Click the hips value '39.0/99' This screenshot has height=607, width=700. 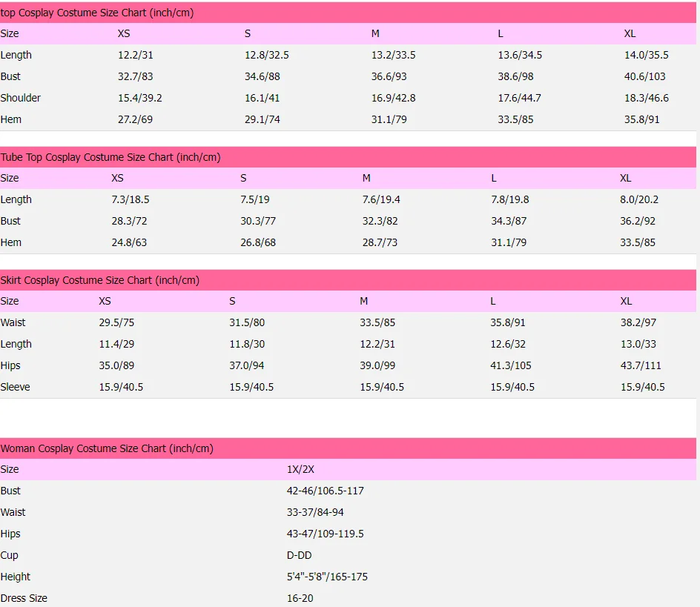(x=377, y=365)
